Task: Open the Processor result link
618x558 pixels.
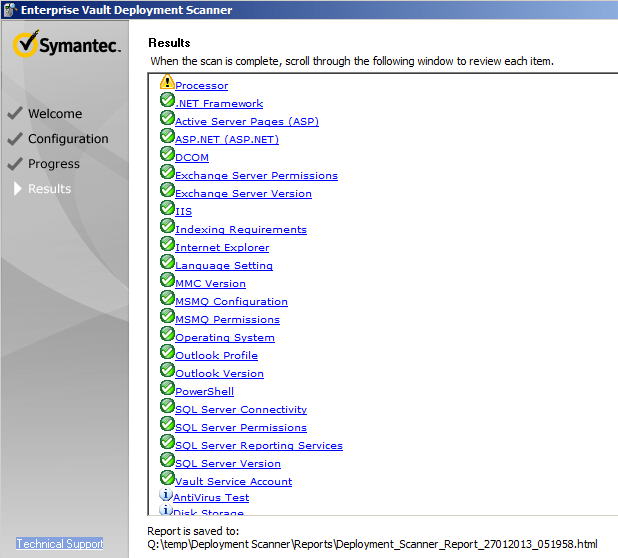Action: (x=201, y=86)
